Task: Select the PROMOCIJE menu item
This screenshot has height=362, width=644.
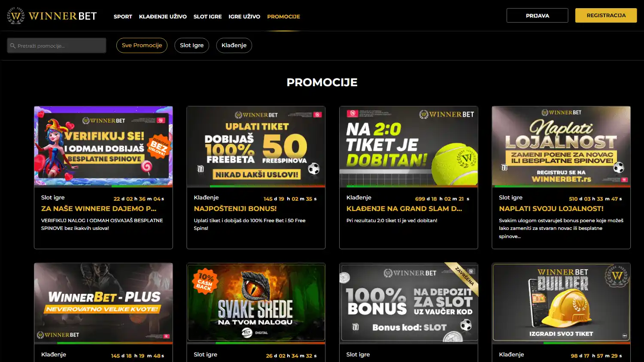Action: pos(283,16)
